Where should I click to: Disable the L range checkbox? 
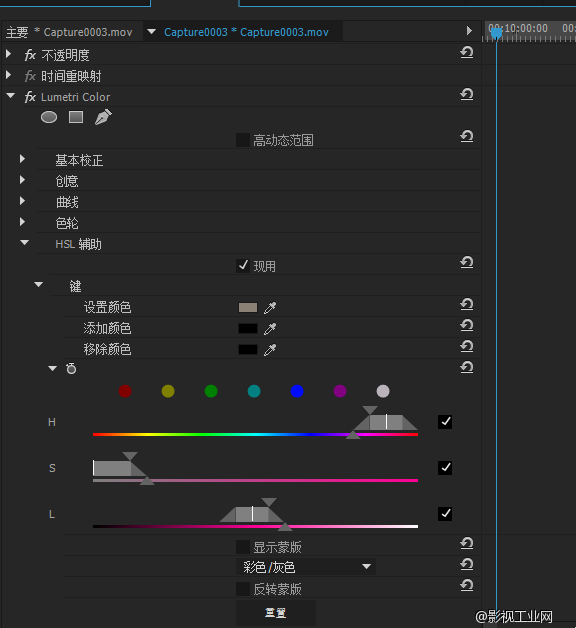click(445, 514)
